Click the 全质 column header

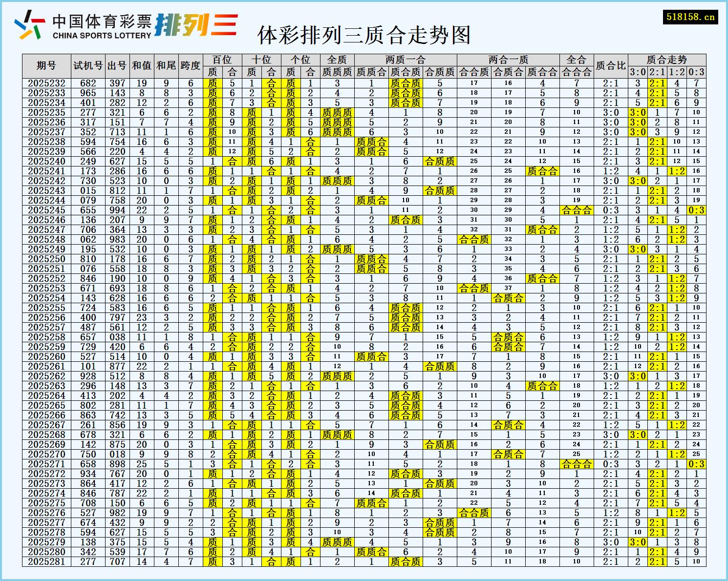(x=336, y=60)
